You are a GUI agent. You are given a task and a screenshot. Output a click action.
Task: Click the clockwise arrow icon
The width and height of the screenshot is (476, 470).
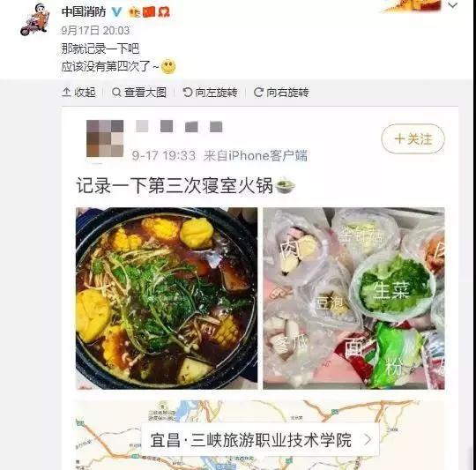258,93
